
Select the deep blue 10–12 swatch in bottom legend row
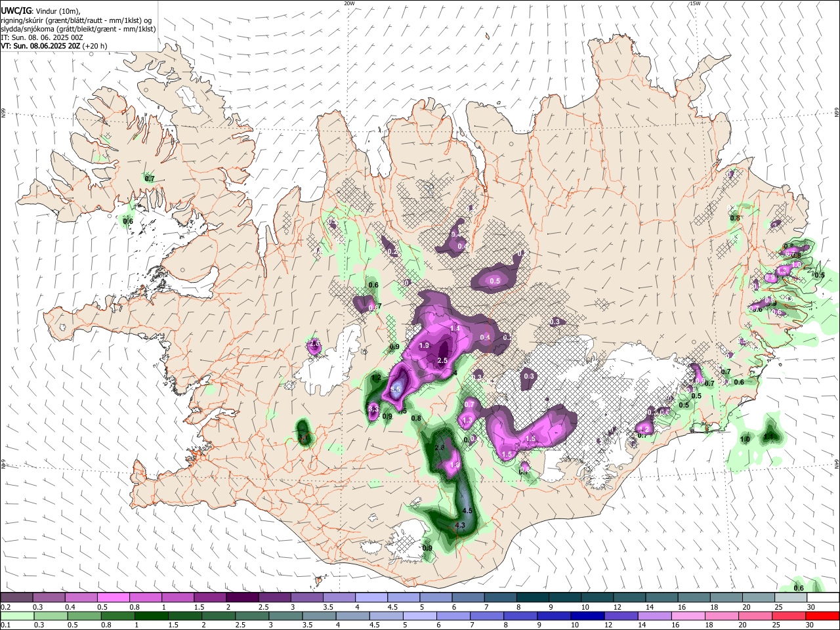[587, 616]
